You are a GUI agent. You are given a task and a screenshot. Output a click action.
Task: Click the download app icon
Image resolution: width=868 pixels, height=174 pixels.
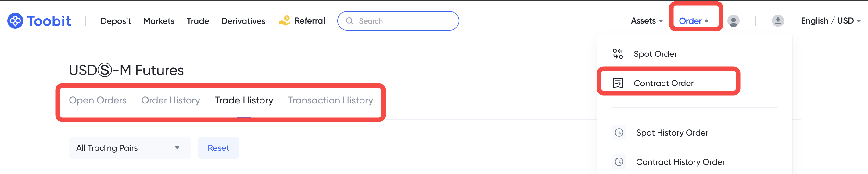click(x=777, y=21)
